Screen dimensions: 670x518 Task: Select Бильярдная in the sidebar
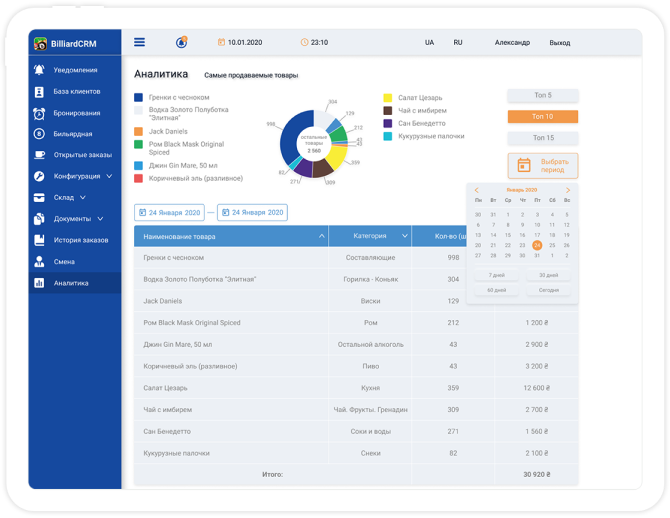72,133
